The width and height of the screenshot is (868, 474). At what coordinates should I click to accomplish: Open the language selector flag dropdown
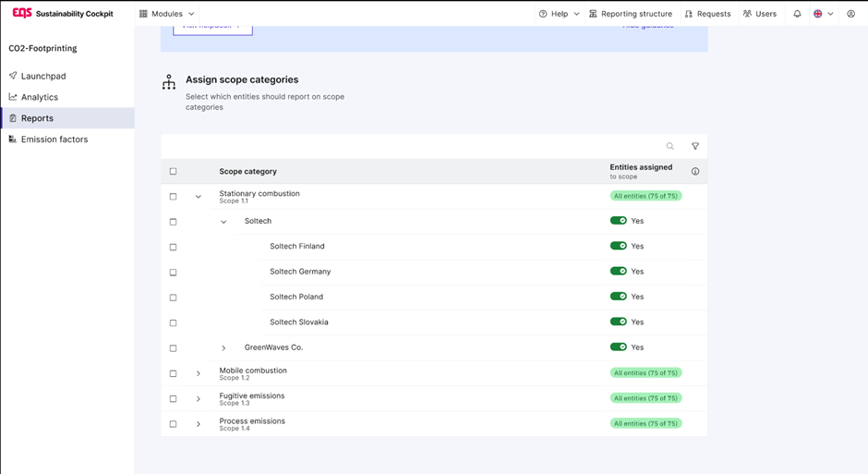coord(823,14)
